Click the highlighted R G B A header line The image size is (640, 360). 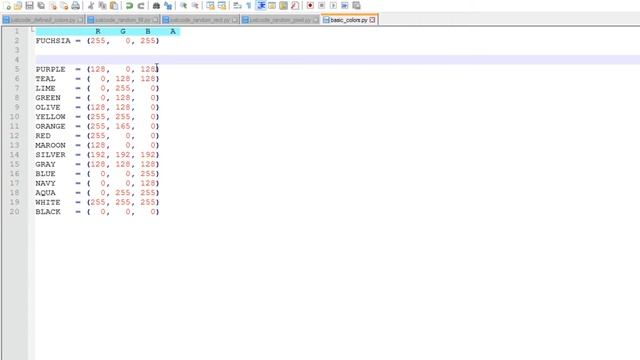tap(108, 31)
